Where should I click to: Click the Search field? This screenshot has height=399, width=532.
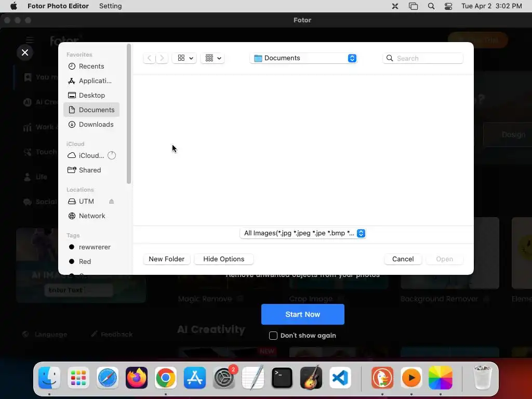pos(423,58)
